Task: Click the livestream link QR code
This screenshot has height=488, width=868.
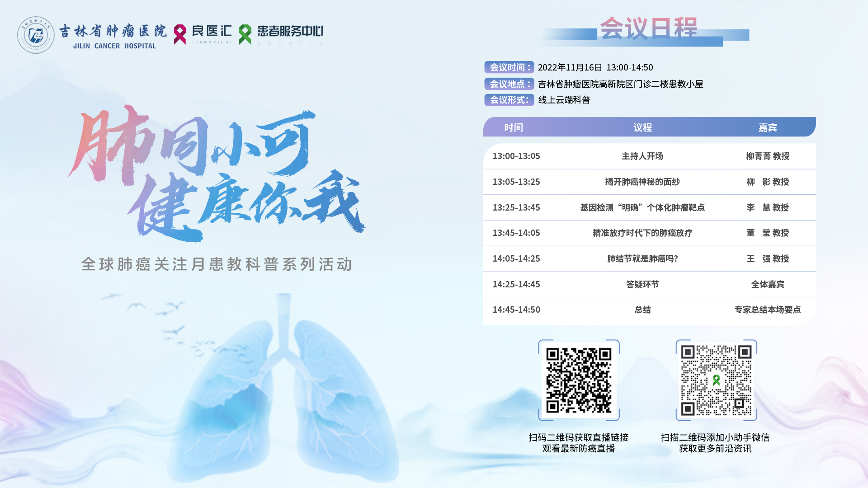Action: coord(579,380)
